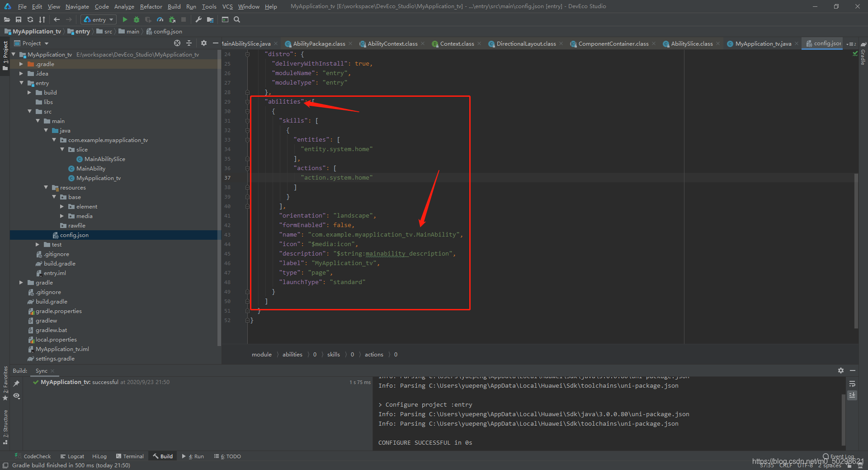Open the Refactor menu

pyautogui.click(x=151, y=6)
